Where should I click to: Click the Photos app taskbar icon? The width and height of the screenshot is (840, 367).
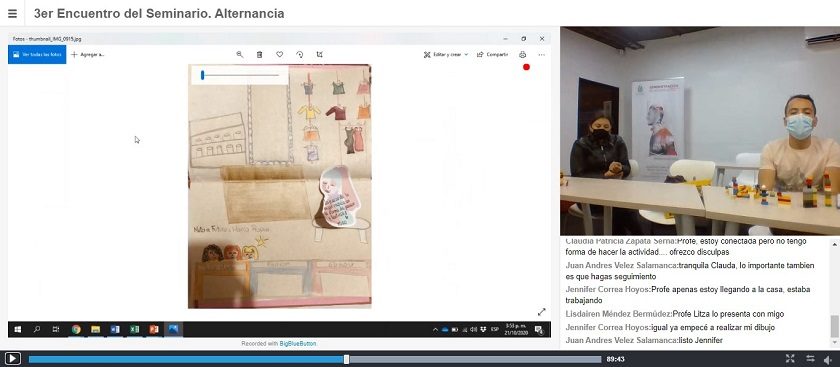(x=173, y=329)
